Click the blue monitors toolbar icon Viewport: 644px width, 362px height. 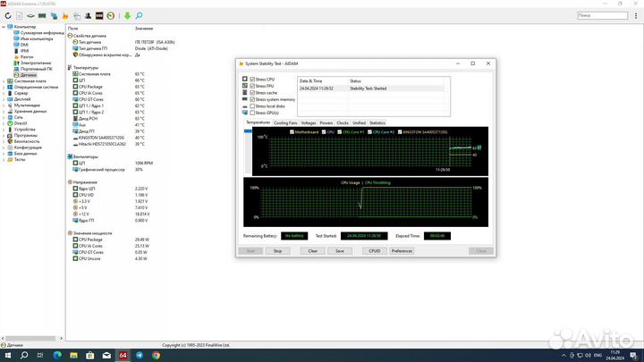click(54, 15)
